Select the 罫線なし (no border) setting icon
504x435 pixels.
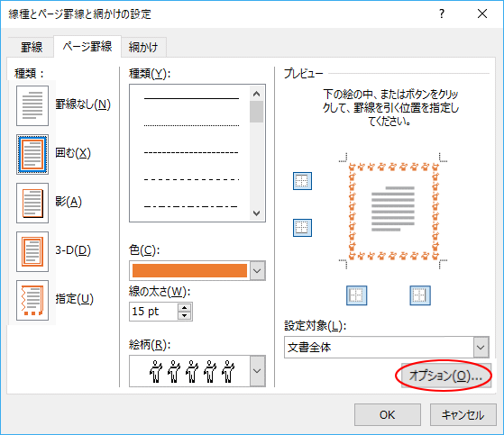pos(32,105)
